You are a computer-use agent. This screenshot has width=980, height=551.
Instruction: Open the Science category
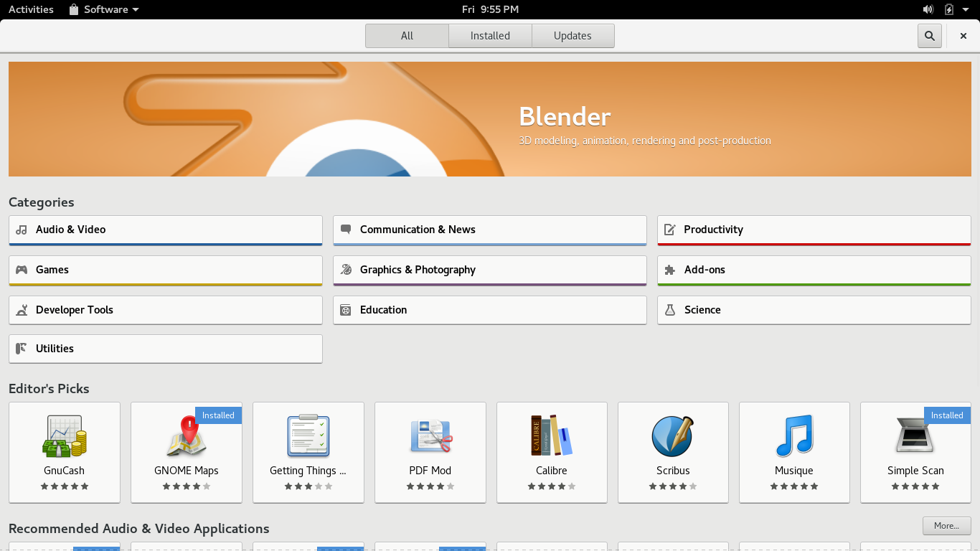point(814,310)
